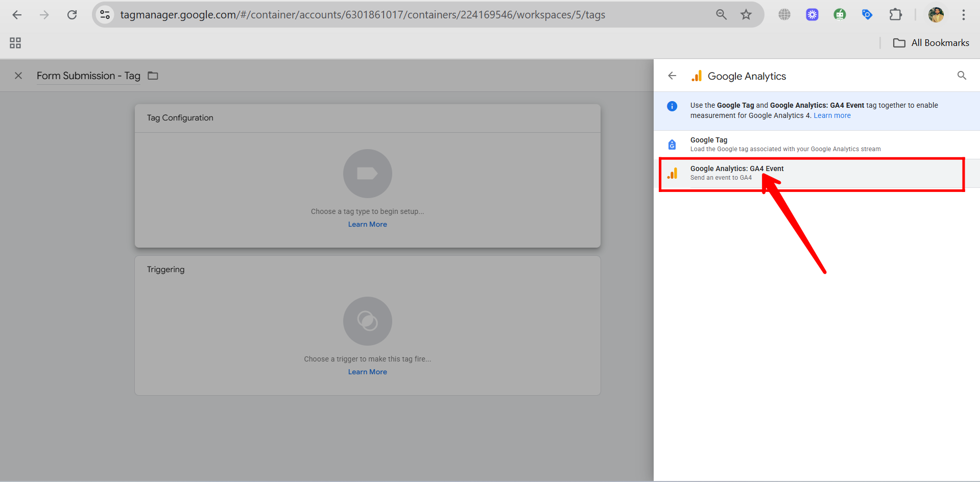Screen dimensions: 980x482
Task: Open Learn more link in GA4 info notice
Action: click(x=832, y=116)
